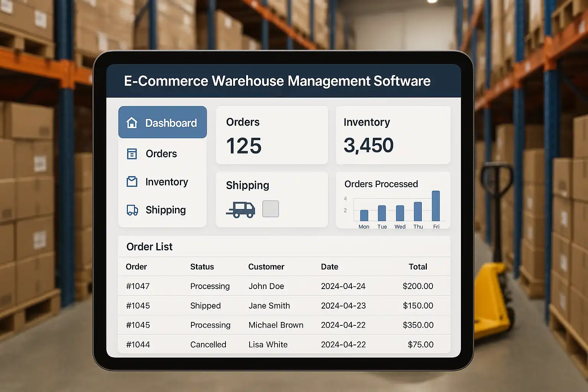Click the total "$200.00"
This screenshot has height=392, width=588.
click(418, 286)
